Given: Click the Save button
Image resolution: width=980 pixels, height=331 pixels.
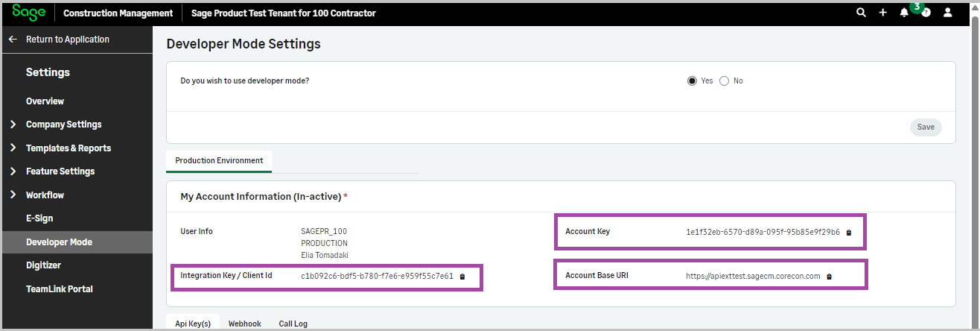Looking at the screenshot, I should [x=926, y=127].
